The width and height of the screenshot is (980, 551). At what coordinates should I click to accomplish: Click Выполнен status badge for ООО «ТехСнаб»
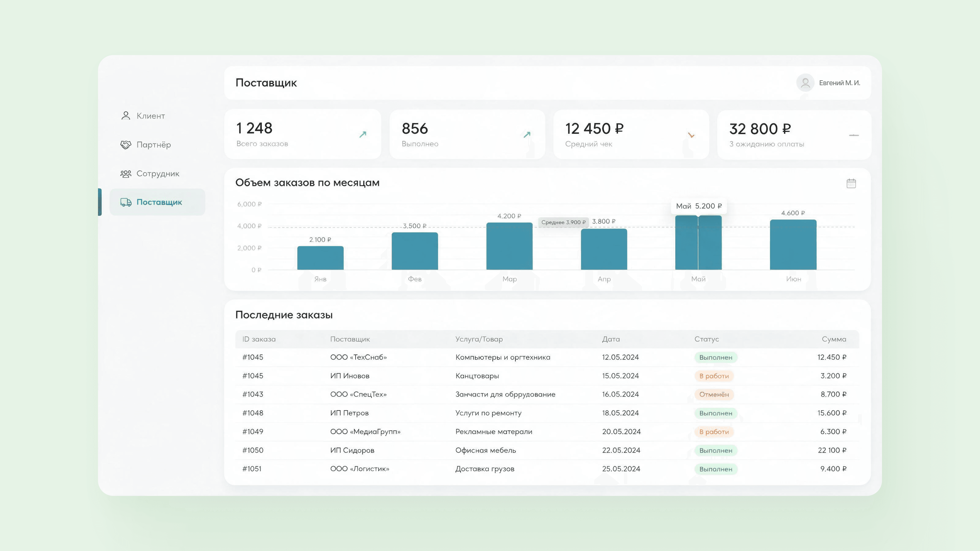(716, 357)
